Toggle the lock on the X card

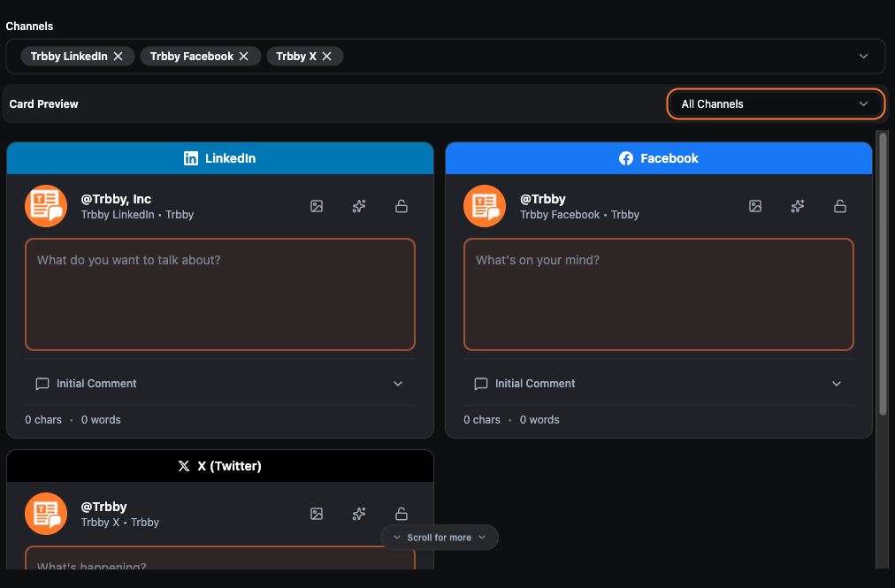pos(402,514)
